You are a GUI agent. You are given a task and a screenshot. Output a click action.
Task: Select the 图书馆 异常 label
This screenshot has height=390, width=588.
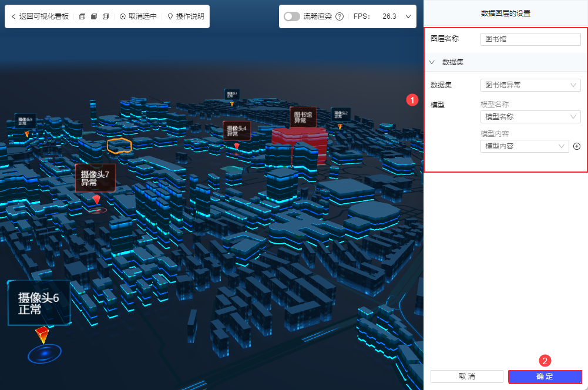click(303, 117)
